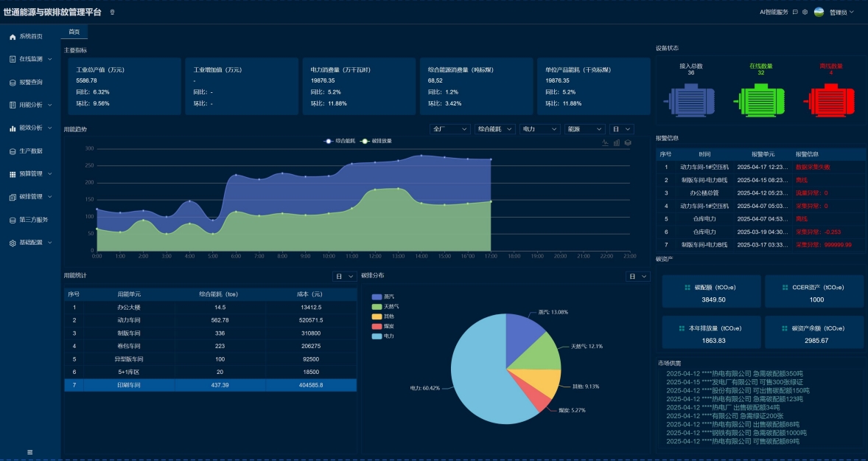868x461 pixels.
Task: Open the 管理员 user menu
Action: click(x=841, y=13)
